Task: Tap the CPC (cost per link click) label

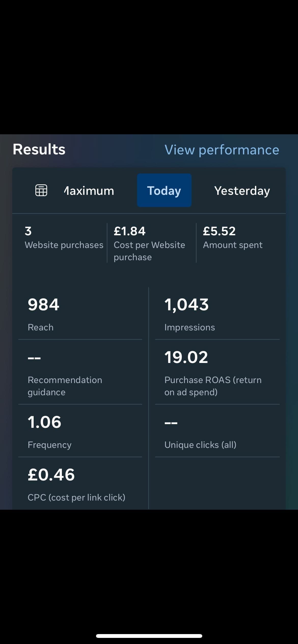Action: tap(76, 497)
